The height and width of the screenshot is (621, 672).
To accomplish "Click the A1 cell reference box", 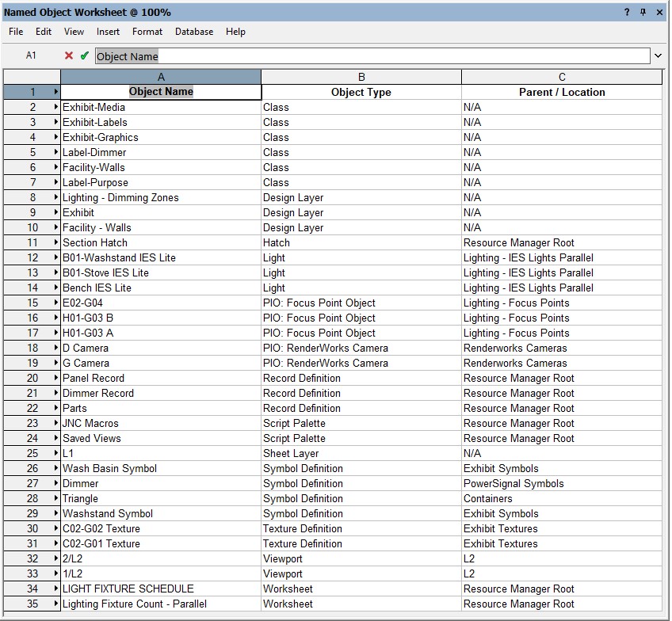I will click(x=31, y=55).
